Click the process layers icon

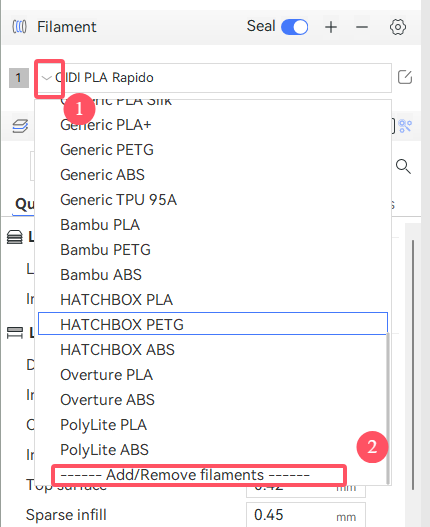[20, 126]
